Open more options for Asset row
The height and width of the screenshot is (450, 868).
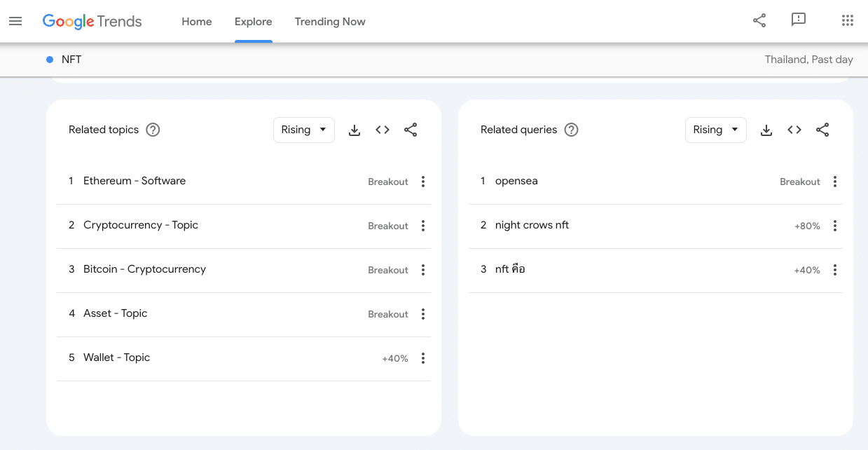tap(423, 314)
